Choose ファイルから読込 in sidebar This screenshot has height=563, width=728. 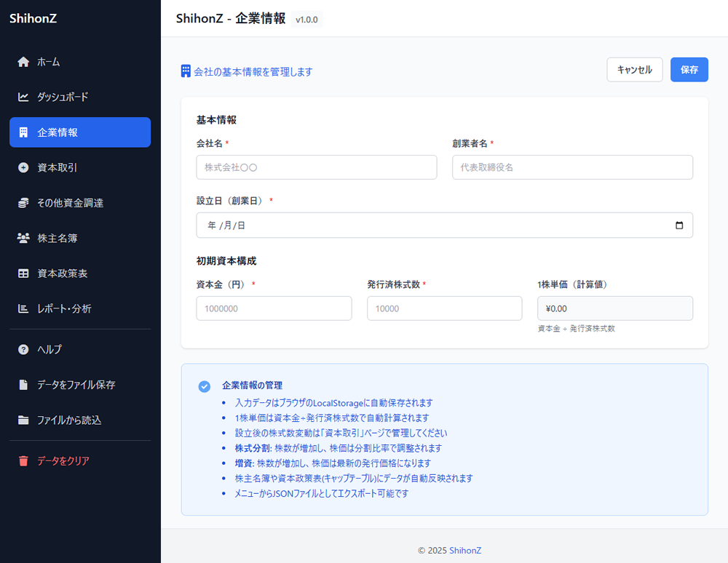pos(69,420)
